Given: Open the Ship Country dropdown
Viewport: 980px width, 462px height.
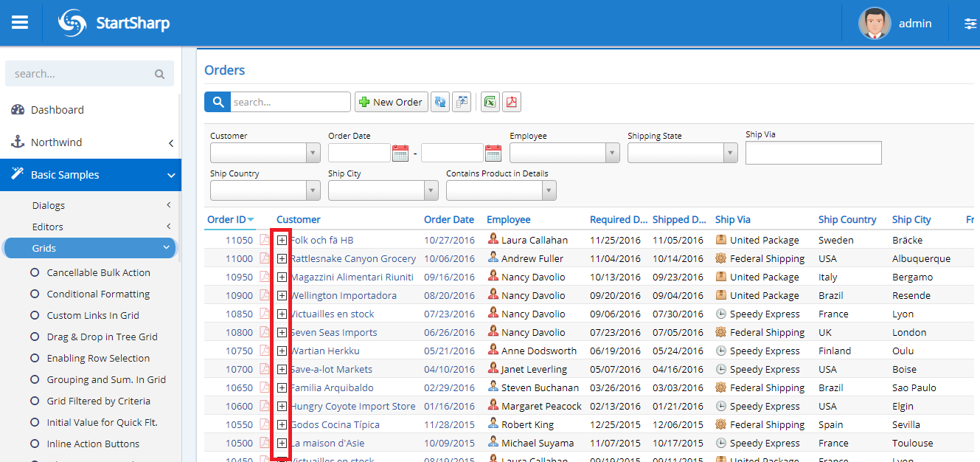Looking at the screenshot, I should pos(265,190).
